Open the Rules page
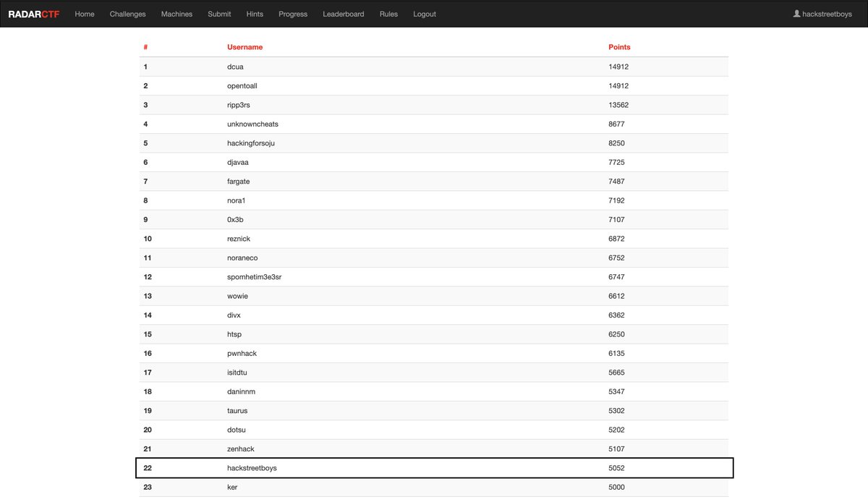 [x=388, y=14]
